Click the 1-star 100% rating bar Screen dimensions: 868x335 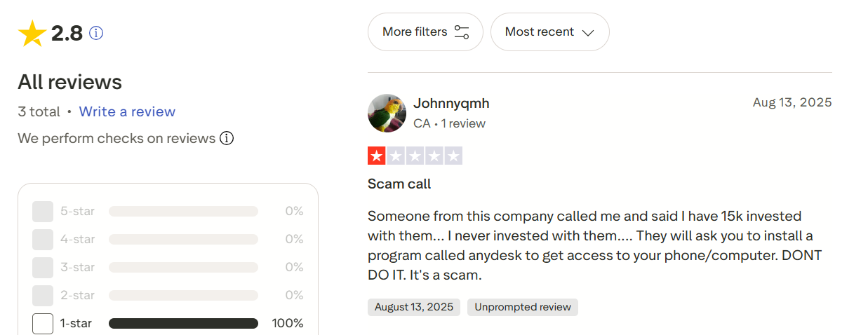coord(183,324)
